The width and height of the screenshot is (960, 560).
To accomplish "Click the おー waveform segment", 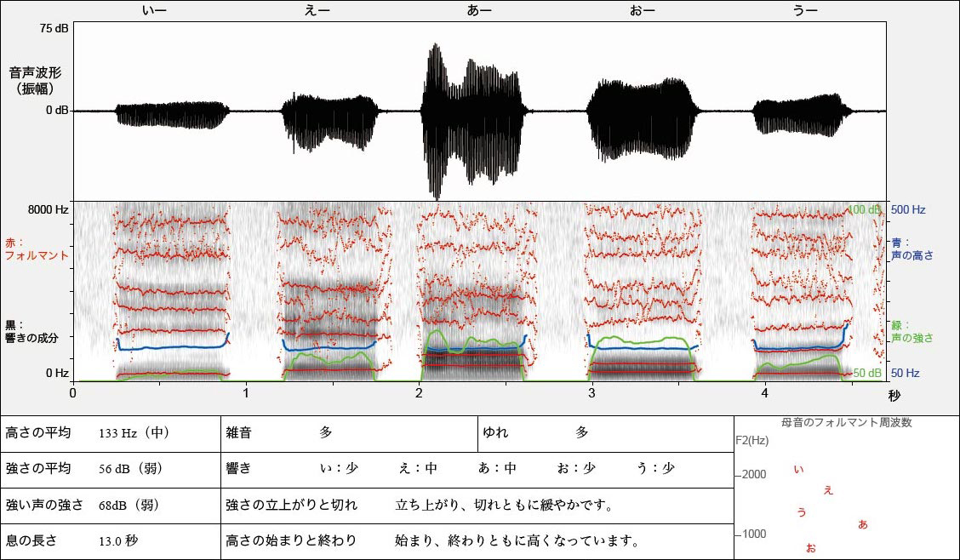I will [x=643, y=111].
